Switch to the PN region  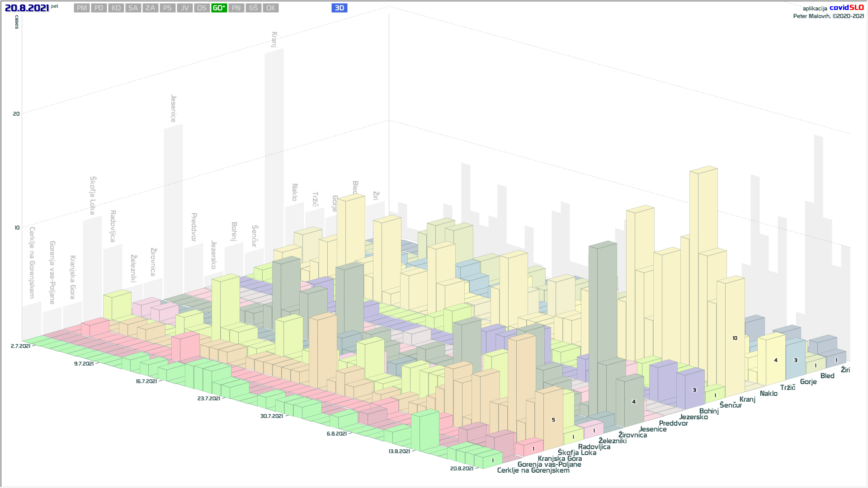click(236, 8)
